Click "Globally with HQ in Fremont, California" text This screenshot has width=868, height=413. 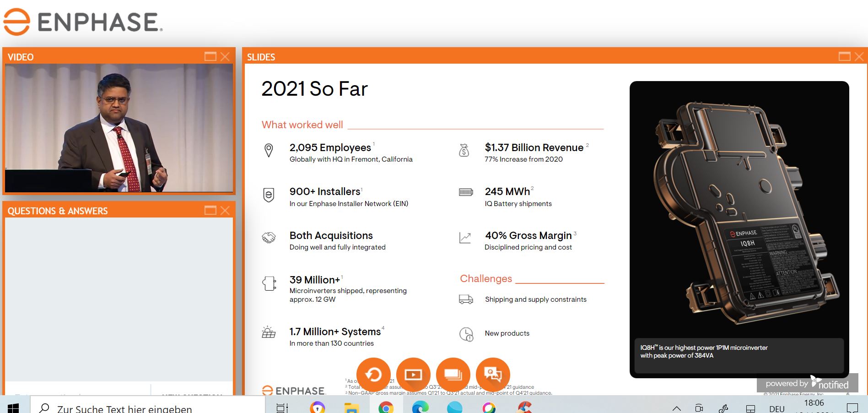click(x=351, y=159)
